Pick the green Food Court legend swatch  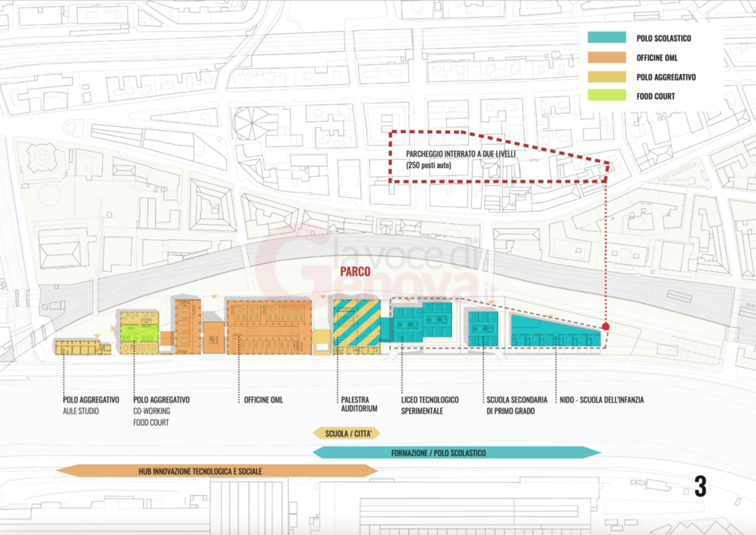click(607, 95)
